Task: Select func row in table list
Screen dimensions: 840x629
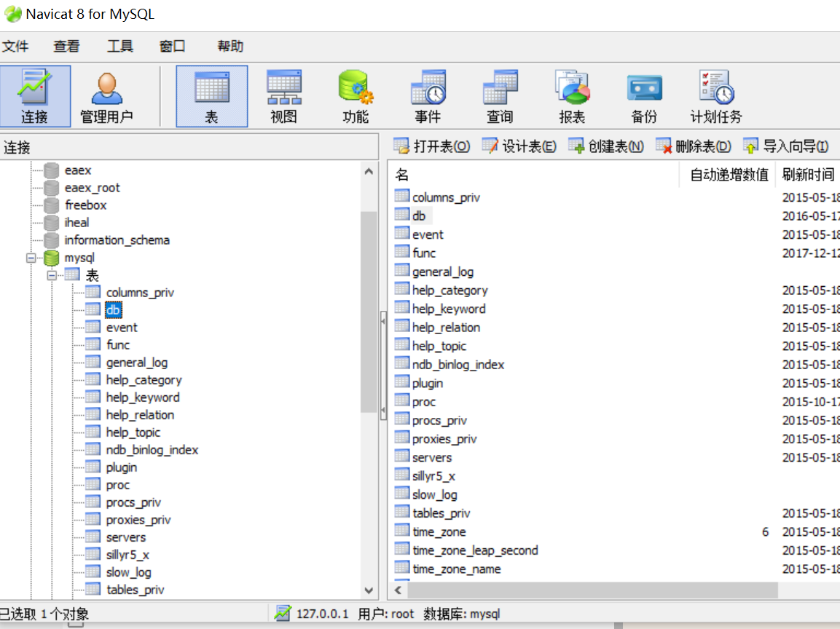Action: tap(424, 253)
